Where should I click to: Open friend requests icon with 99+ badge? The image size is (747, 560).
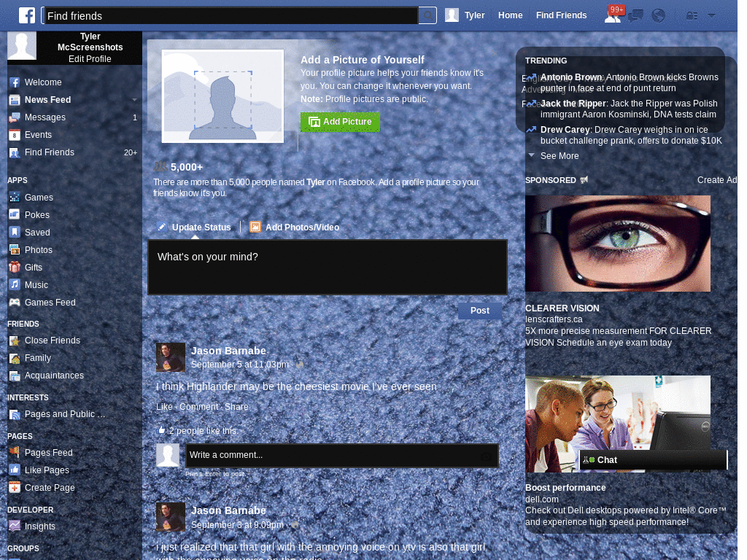(613, 15)
